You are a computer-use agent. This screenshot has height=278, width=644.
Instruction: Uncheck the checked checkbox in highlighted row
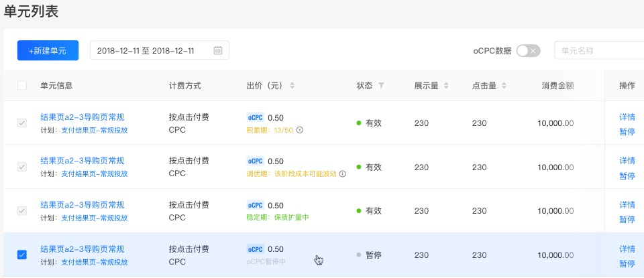click(22, 255)
